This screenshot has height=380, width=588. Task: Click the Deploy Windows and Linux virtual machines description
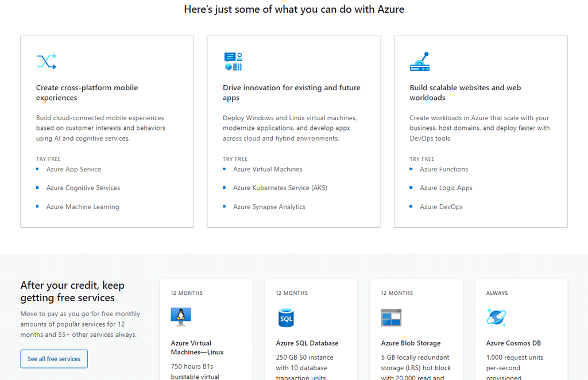click(289, 128)
